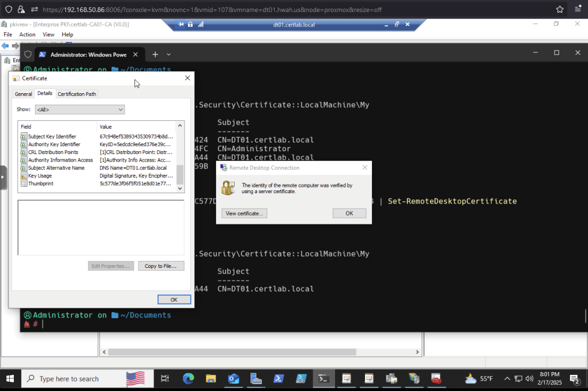Select Subject Alternative Name field
Viewport: 588px width, 391px height.
[56, 168]
